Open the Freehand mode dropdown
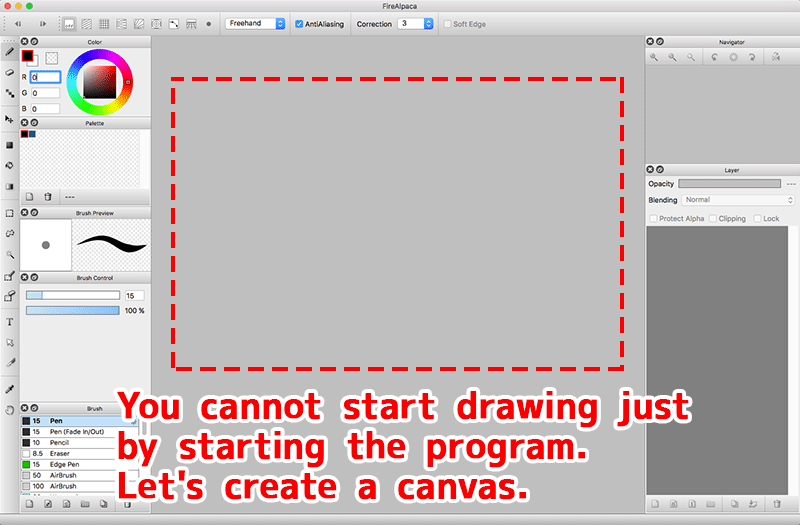Image resolution: width=800 pixels, height=525 pixels. (x=255, y=23)
